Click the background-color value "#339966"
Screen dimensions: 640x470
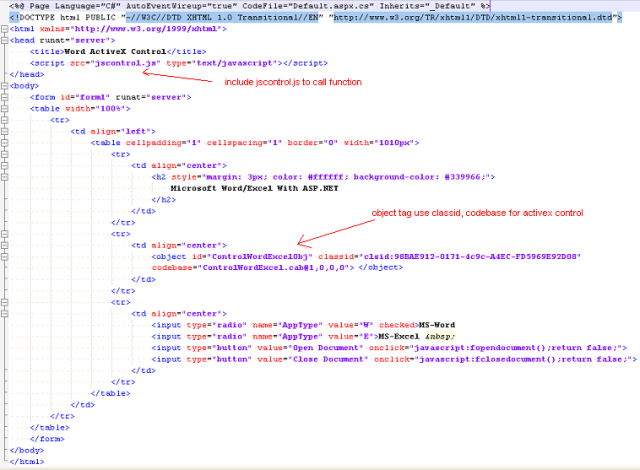pos(462,177)
